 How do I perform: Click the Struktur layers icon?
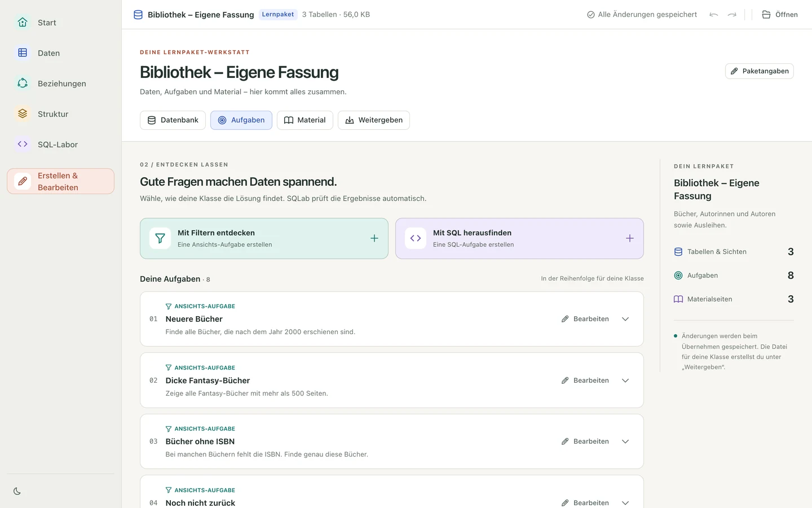point(23,113)
